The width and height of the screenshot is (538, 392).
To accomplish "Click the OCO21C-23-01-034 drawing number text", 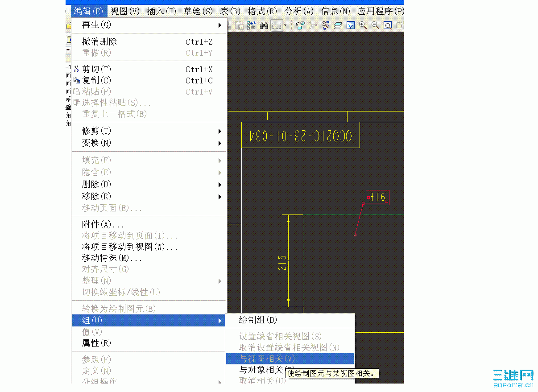I will 301,136.
